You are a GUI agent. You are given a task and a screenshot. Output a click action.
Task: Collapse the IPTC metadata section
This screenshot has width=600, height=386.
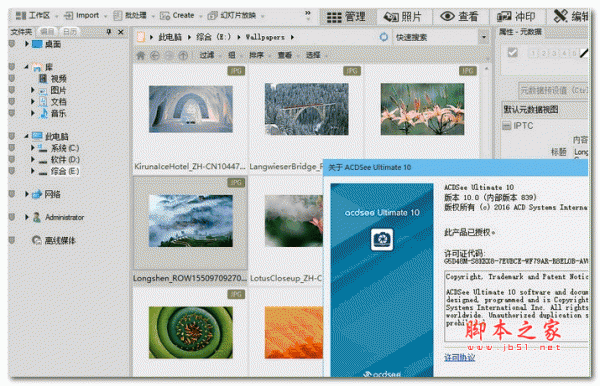(x=507, y=126)
